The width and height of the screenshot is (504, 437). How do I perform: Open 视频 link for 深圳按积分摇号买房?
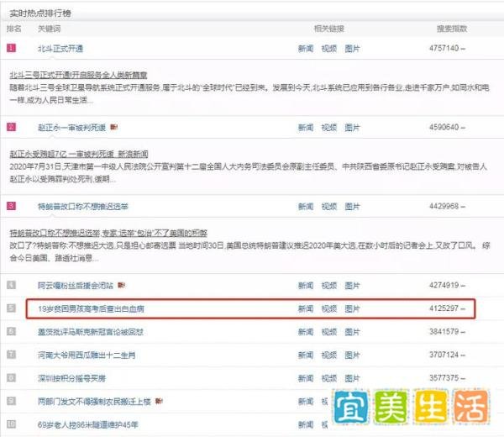329,378
